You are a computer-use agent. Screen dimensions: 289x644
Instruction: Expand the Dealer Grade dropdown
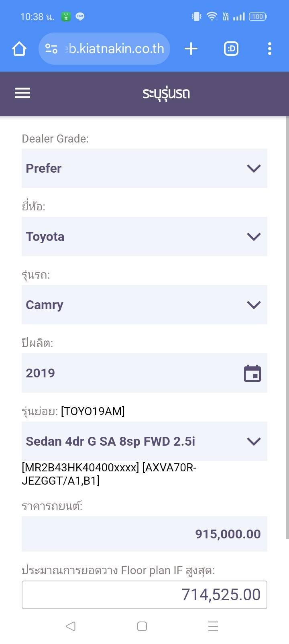[144, 168]
